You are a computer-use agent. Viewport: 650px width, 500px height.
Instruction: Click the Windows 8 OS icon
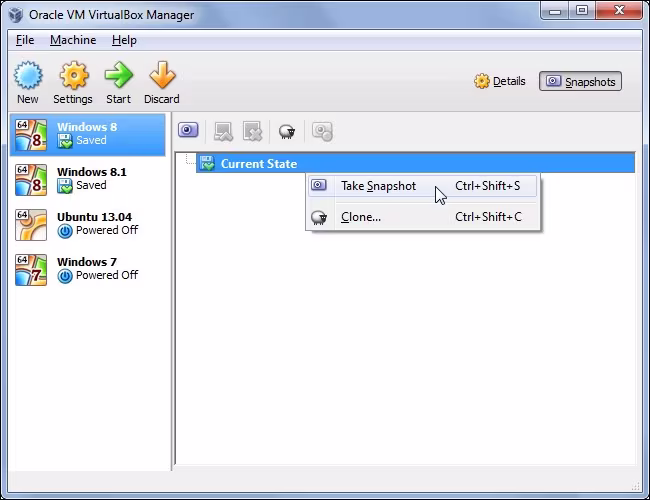(31, 135)
